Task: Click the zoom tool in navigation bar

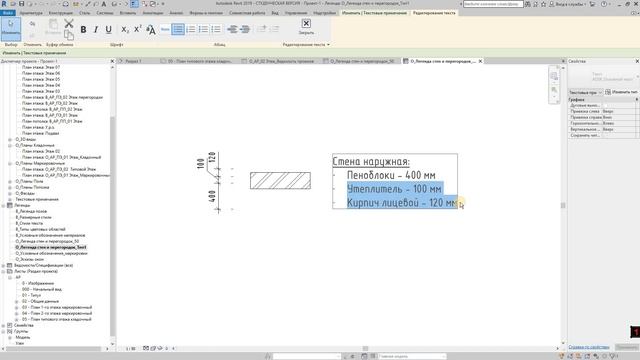Action: click(554, 90)
